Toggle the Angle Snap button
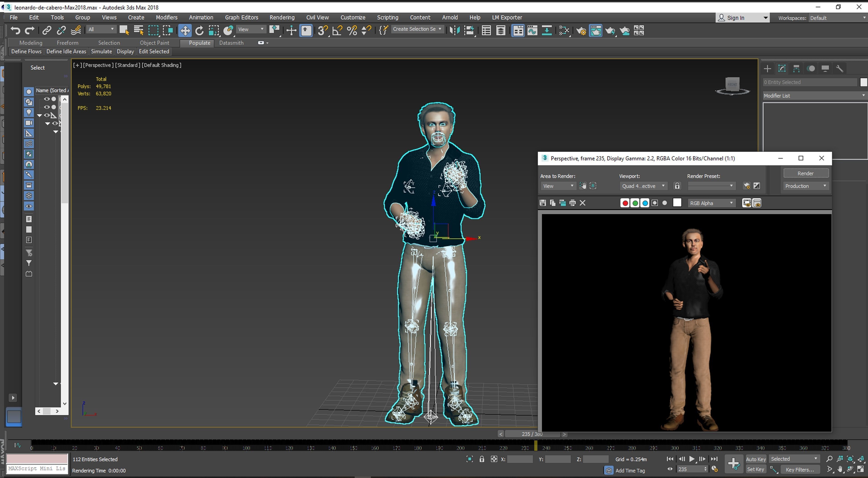 tap(337, 30)
